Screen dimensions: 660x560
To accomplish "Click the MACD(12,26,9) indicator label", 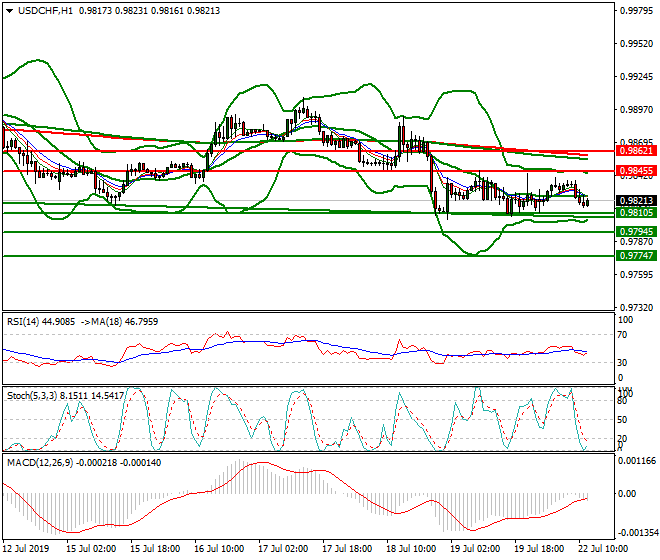I will [x=84, y=463].
